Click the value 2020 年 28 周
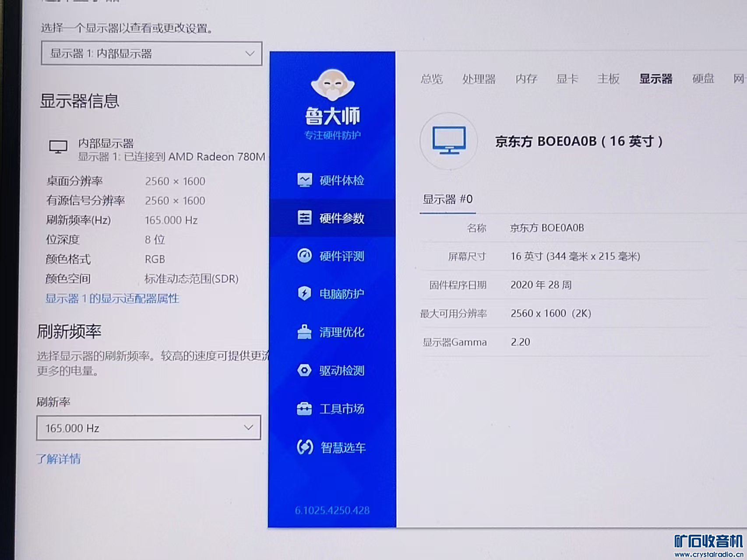Screen dimensions: 747x560 point(541,285)
